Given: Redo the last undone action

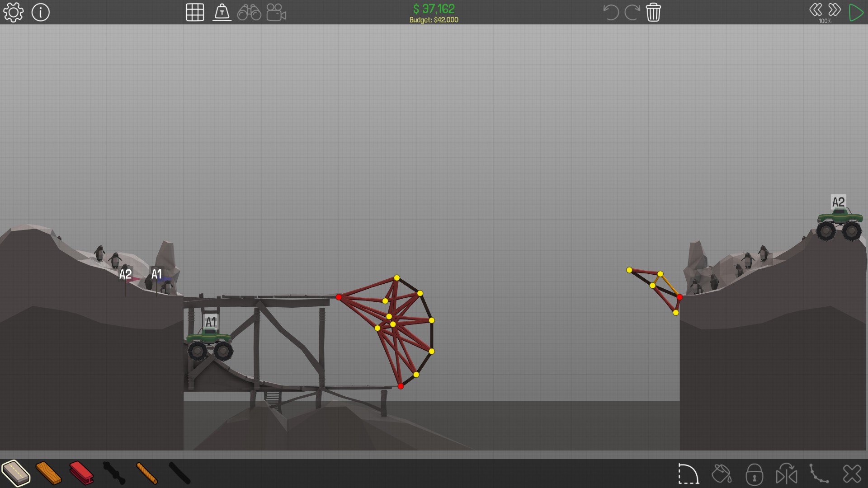Looking at the screenshot, I should (632, 12).
